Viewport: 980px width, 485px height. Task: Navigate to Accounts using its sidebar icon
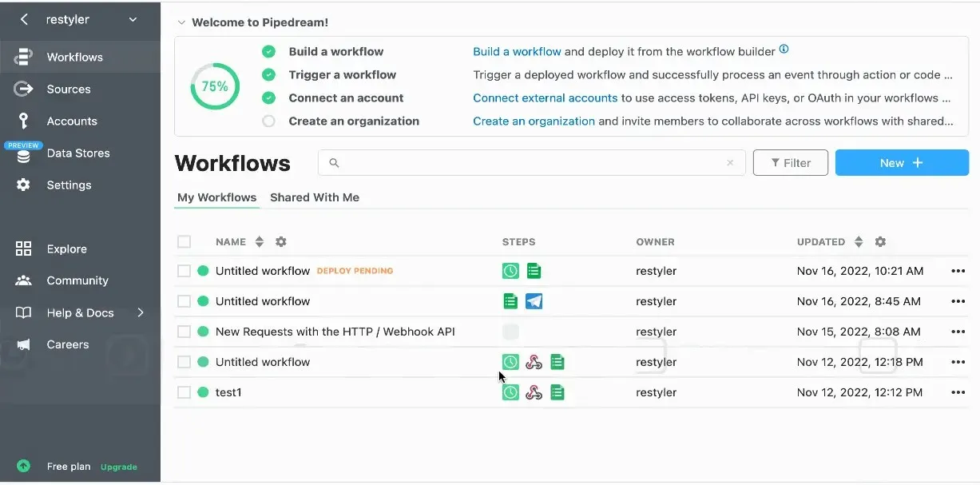[x=24, y=121]
